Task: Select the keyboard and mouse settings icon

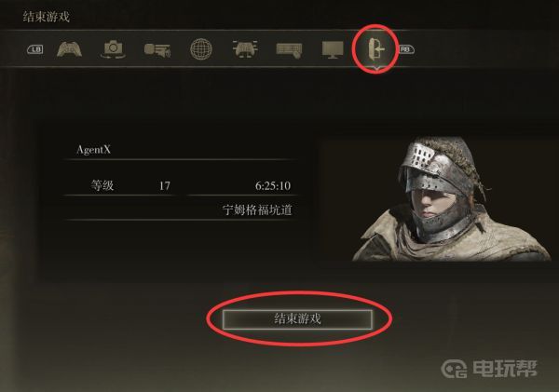Action: click(x=289, y=50)
